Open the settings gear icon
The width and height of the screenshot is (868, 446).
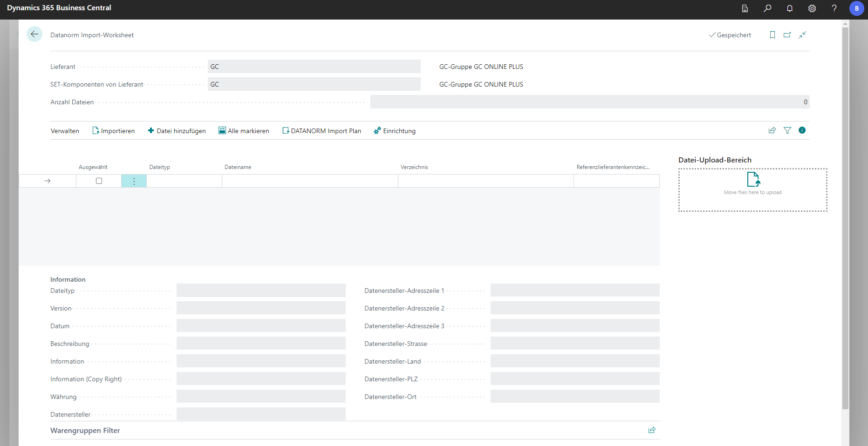(x=812, y=8)
